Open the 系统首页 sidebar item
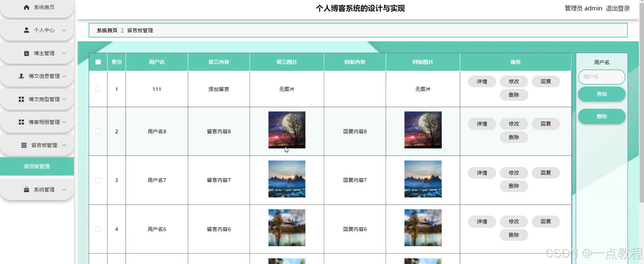This screenshot has height=264, width=644. point(37,7)
